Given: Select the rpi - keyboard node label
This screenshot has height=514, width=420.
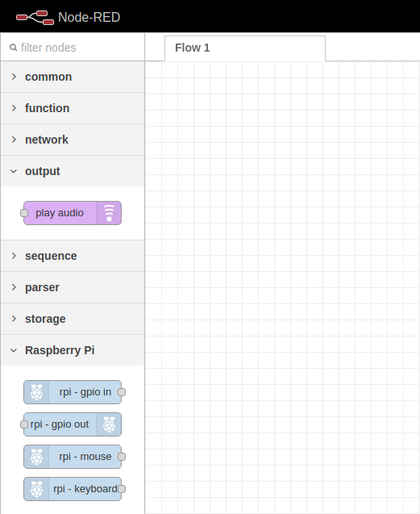Looking at the screenshot, I should click(85, 489).
